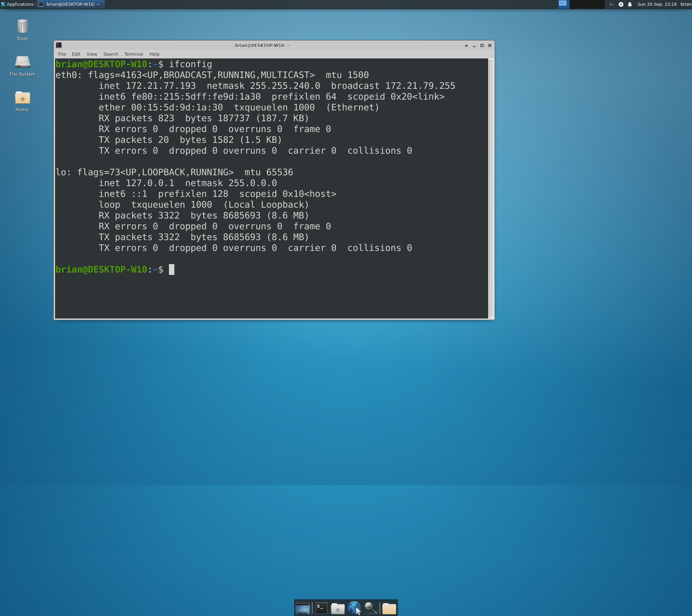Open the terminal window menu icon

59,45
